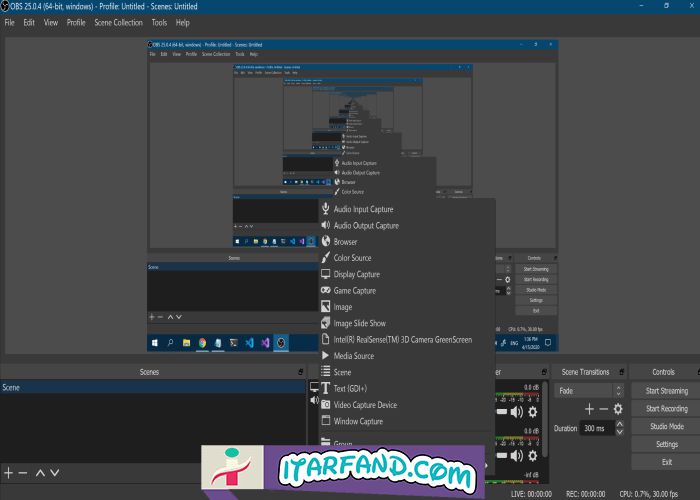Select Media Source from the menu
Viewport: 700px width, 500px height.
point(353,356)
